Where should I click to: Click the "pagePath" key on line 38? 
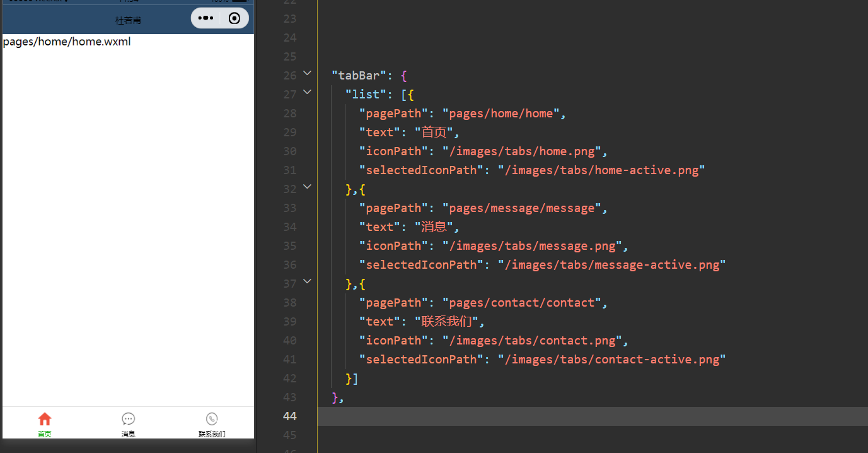[393, 303]
